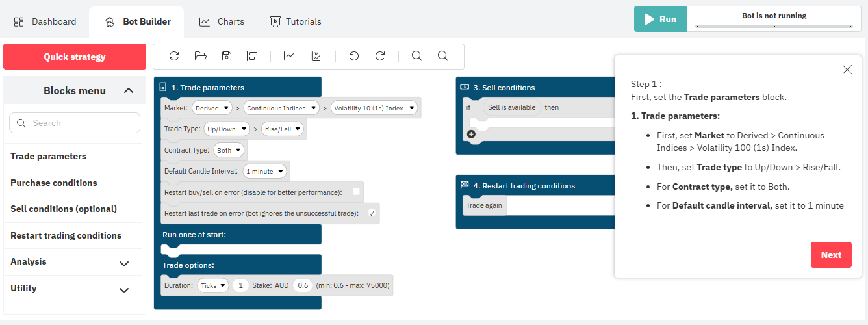Viewport: 868px width, 325px height.
Task: Open the 1 minute candle interval dropdown
Action: (x=264, y=172)
